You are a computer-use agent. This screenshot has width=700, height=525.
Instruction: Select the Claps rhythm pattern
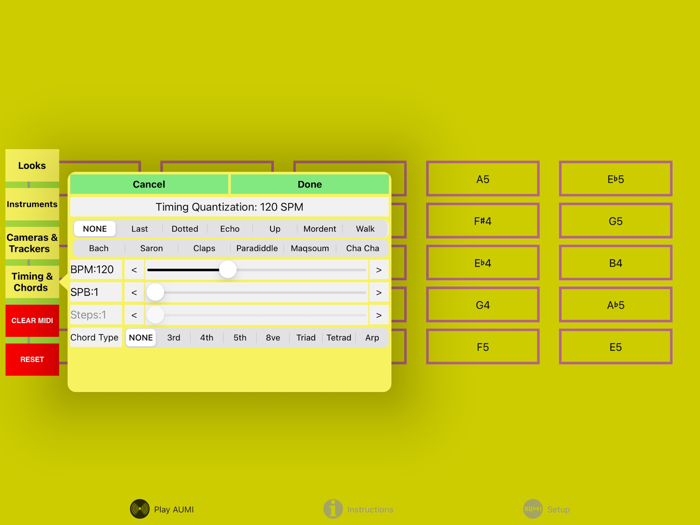coord(204,248)
